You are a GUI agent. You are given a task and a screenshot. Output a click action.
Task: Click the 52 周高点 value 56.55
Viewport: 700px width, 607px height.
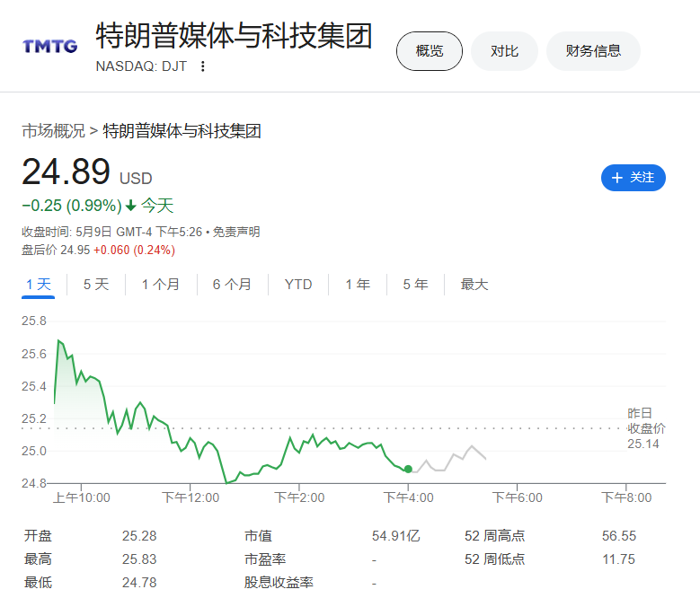(619, 536)
